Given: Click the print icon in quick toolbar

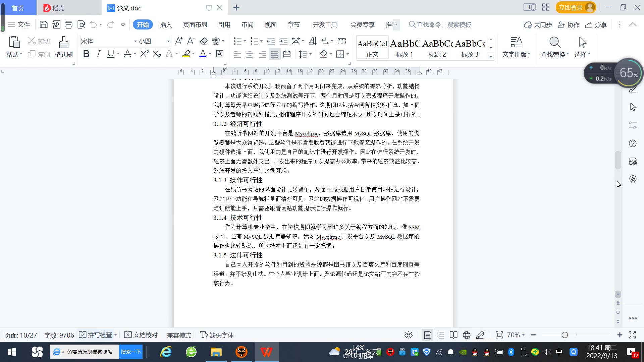Looking at the screenshot, I should coord(68,24).
